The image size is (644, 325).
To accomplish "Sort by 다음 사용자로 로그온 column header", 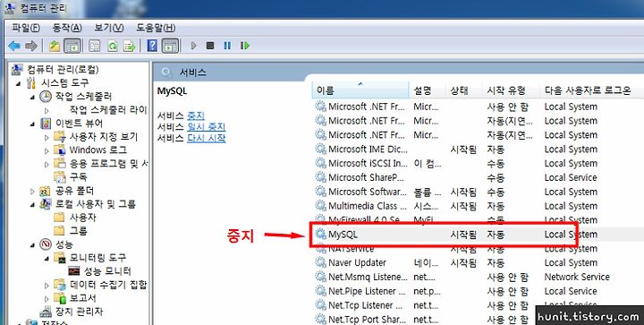I will click(x=591, y=90).
